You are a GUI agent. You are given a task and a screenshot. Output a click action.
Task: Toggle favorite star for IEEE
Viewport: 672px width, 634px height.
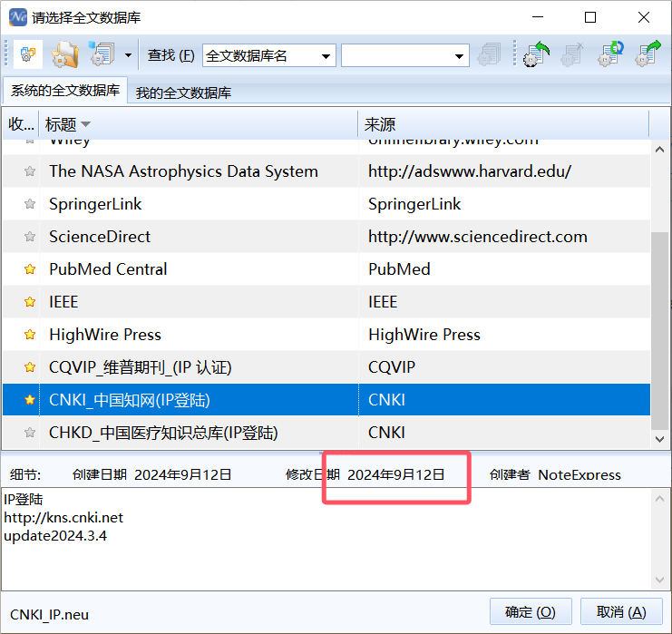pyautogui.click(x=30, y=302)
